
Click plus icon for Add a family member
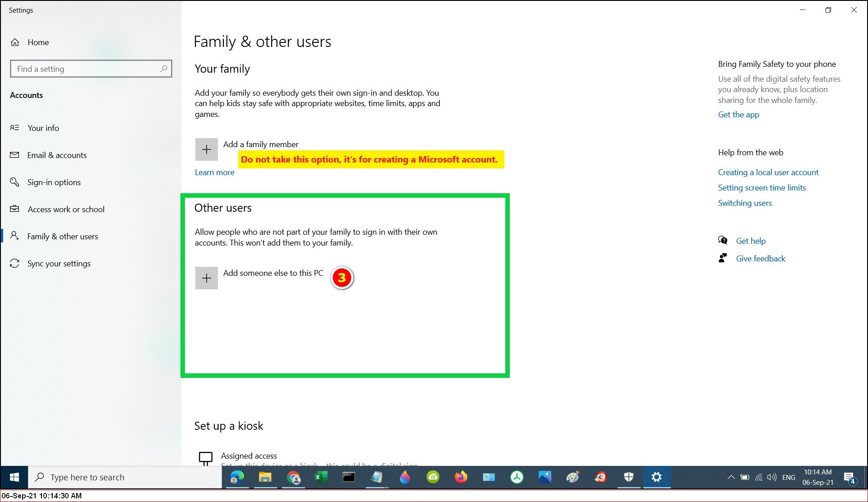point(206,149)
